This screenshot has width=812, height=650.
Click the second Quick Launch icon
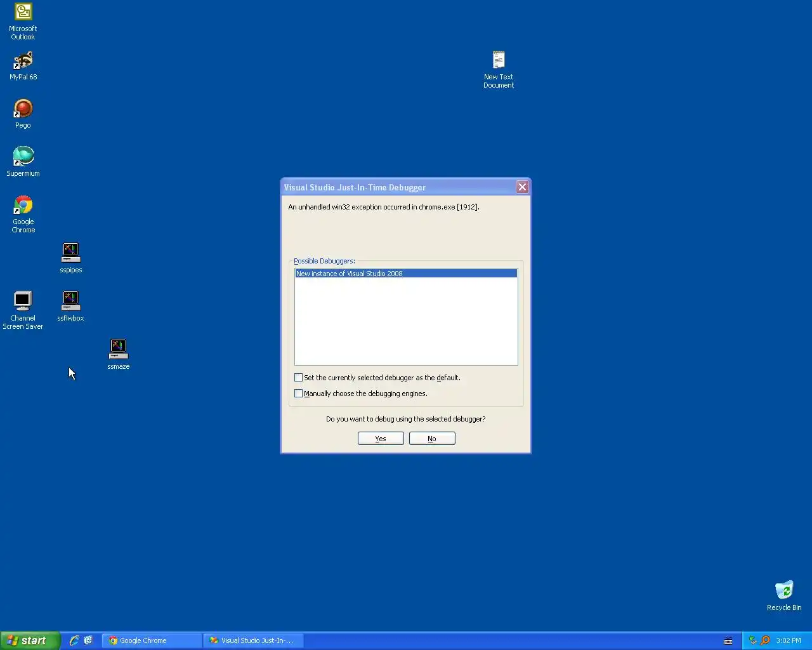coord(88,640)
